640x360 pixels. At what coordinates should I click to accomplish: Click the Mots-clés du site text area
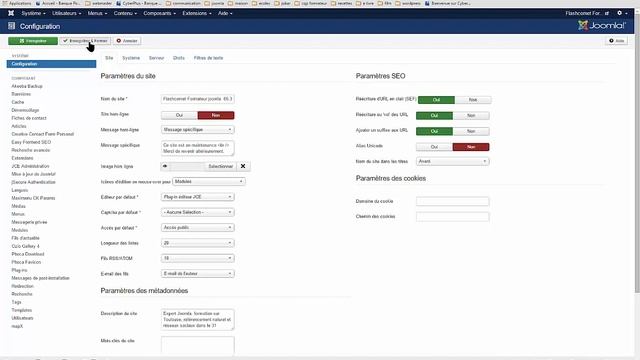198,345
